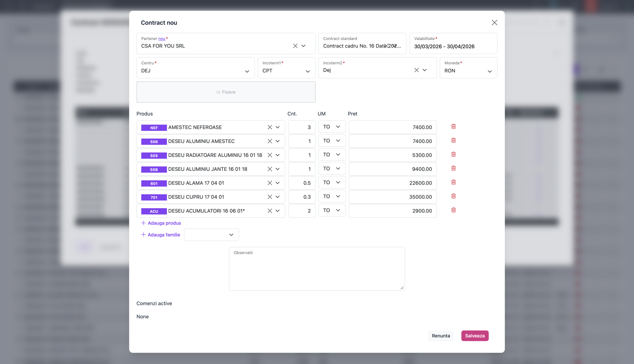The width and height of the screenshot is (634, 364).
Task: Clear the CSA FOR YOU SRL partner
Action: (x=295, y=46)
